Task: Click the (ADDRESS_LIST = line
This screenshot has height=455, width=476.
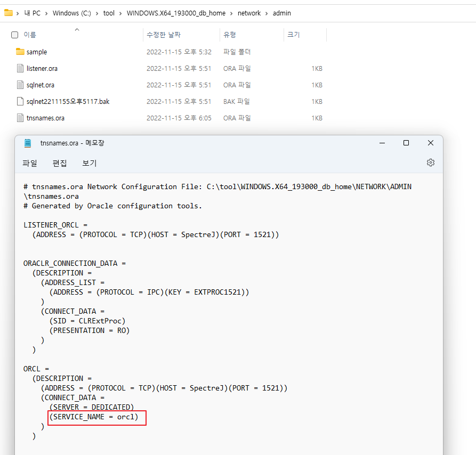Action: pyautogui.click(x=73, y=282)
